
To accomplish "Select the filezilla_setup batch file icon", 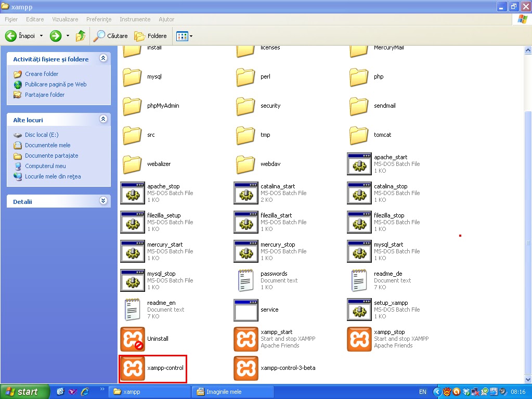I will coord(133,222).
